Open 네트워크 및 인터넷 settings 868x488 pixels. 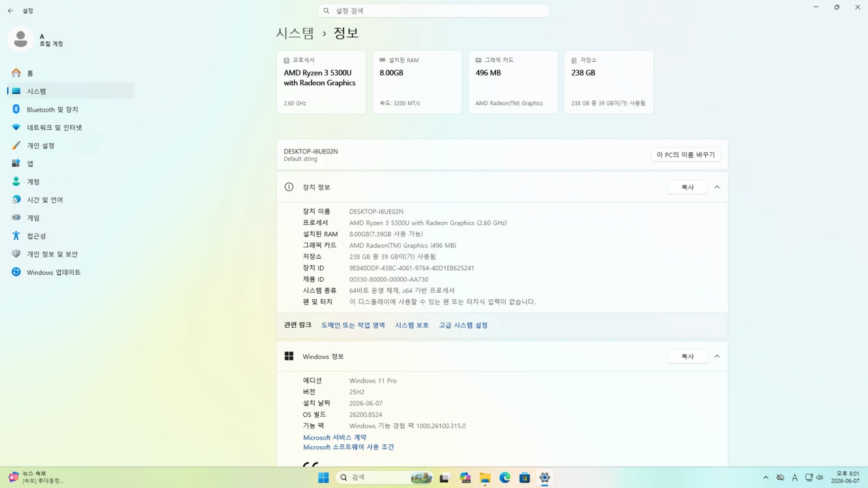pyautogui.click(x=70, y=128)
